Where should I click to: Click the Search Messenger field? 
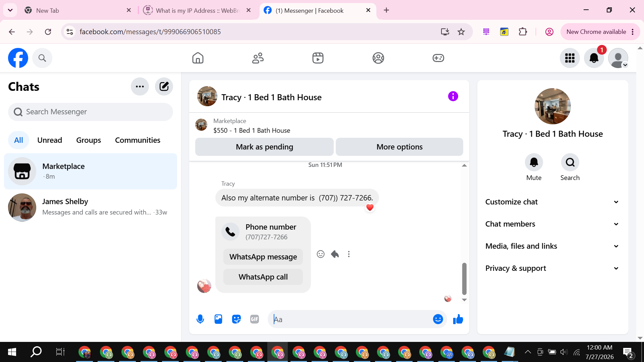[91, 112]
